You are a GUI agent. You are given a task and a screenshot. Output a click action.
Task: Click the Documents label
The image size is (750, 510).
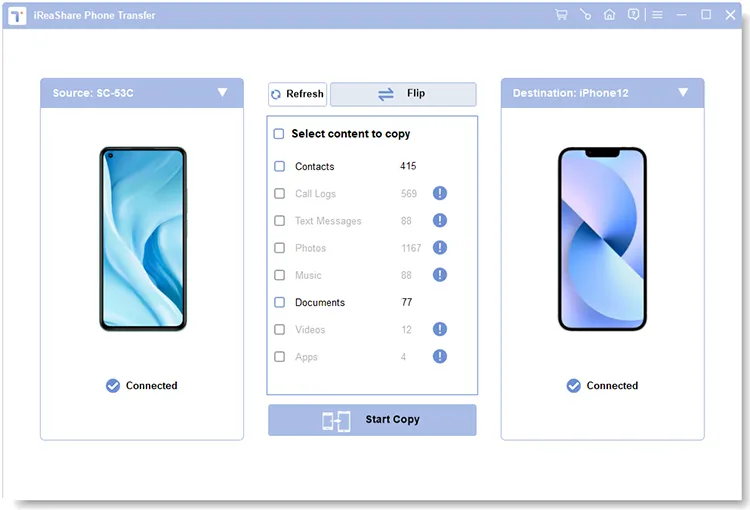(320, 302)
